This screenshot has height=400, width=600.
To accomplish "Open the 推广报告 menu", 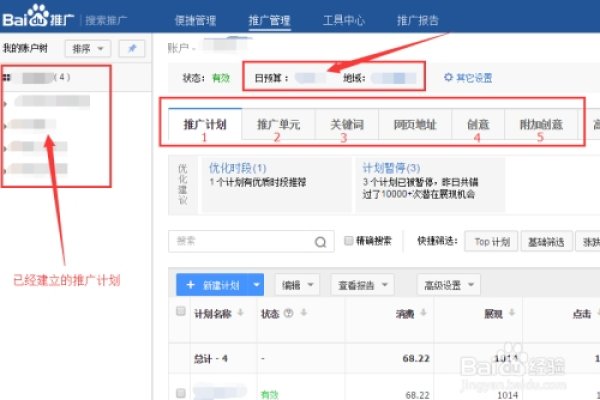I will (x=417, y=20).
